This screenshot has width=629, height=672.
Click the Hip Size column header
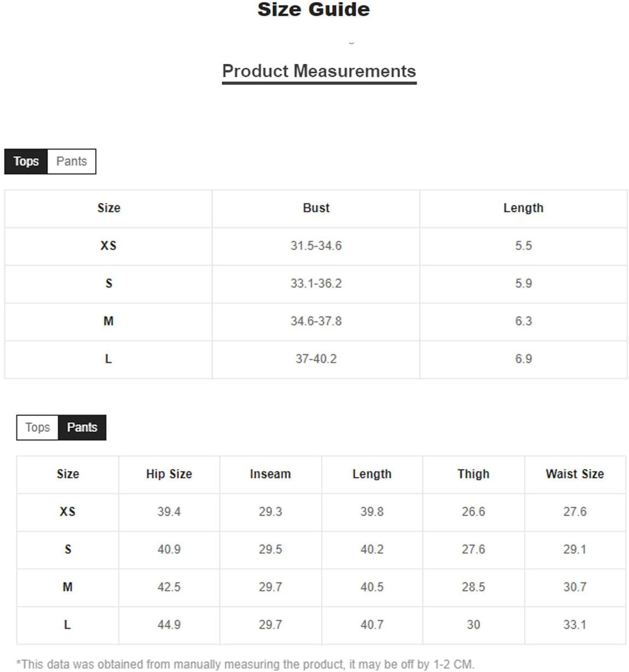pyautogui.click(x=169, y=474)
